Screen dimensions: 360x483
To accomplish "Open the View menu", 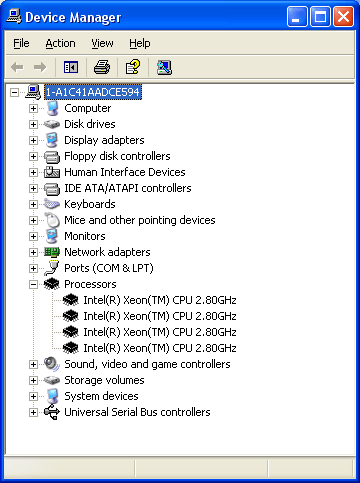I will (102, 43).
